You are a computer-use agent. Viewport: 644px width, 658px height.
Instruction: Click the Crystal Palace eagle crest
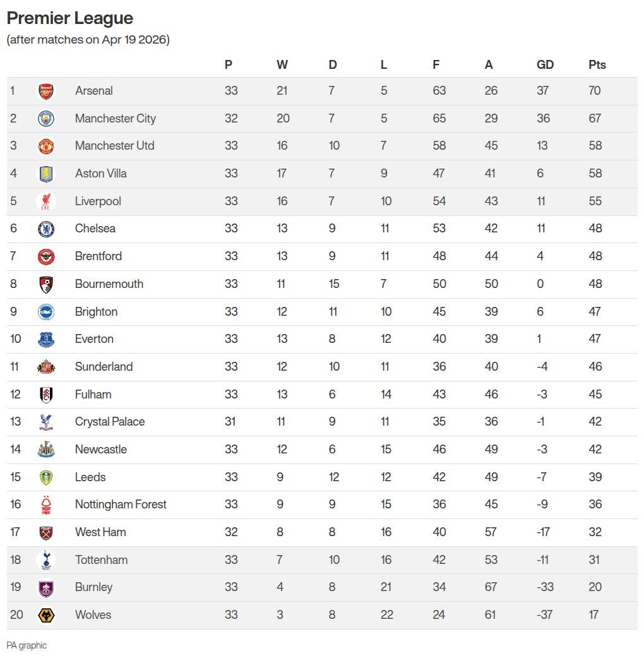[46, 422]
